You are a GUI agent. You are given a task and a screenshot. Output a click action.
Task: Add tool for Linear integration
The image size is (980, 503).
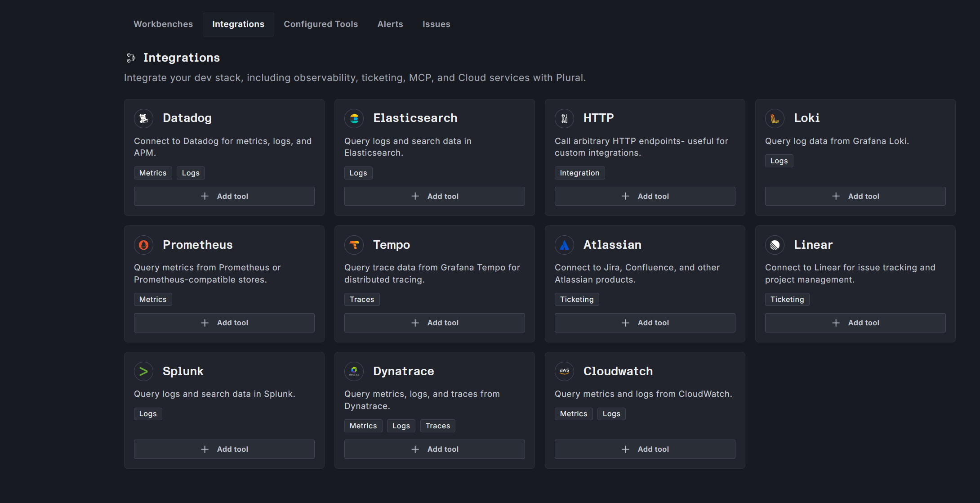855,323
